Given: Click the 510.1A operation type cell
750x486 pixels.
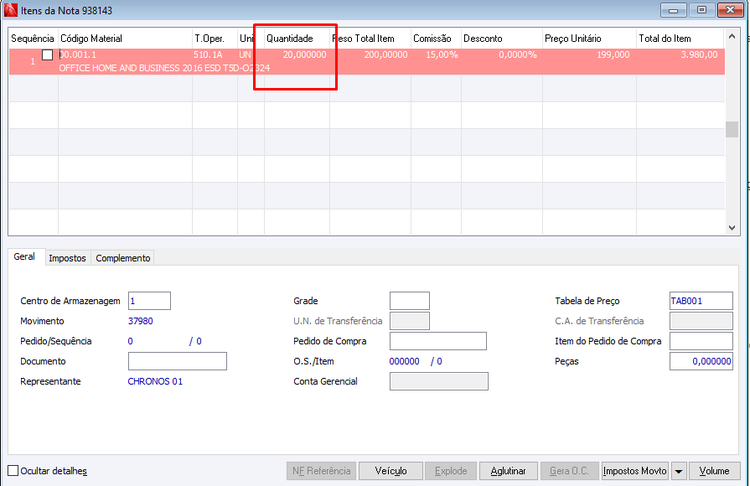Looking at the screenshot, I should pyautogui.click(x=208, y=55).
